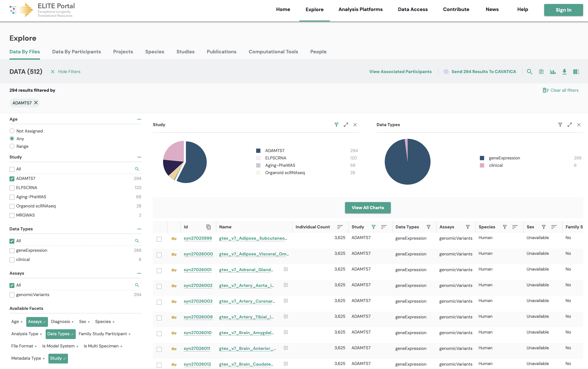
Task: Select Range age radio option
Action: pyautogui.click(x=12, y=146)
